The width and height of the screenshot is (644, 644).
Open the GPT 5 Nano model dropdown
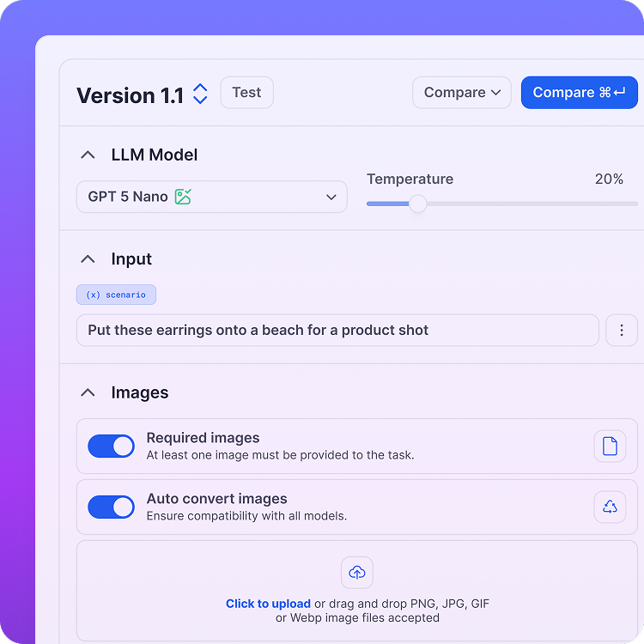tap(212, 197)
